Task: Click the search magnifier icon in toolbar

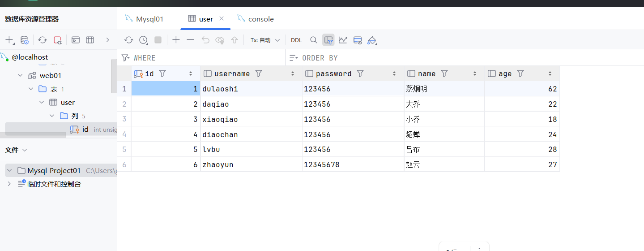Action: (313, 40)
